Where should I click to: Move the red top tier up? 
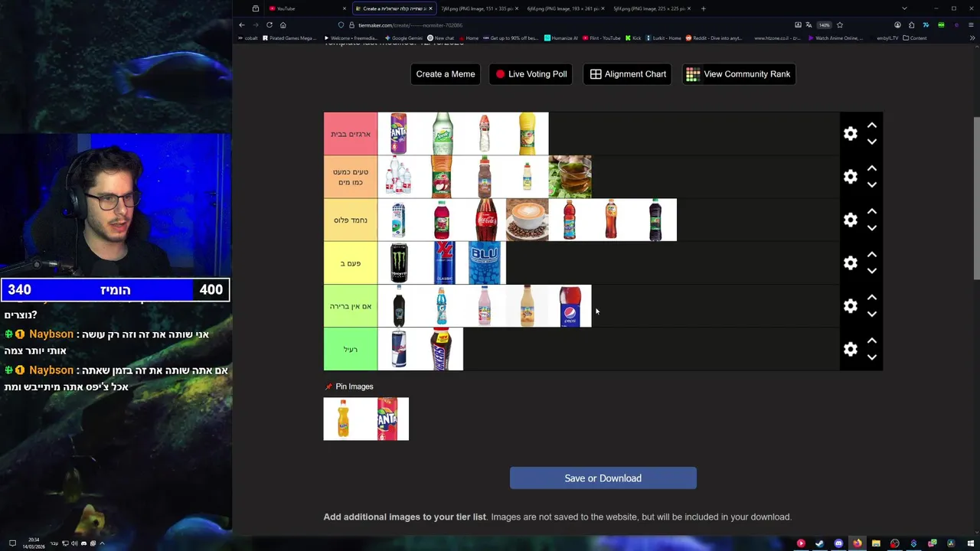[x=871, y=126]
